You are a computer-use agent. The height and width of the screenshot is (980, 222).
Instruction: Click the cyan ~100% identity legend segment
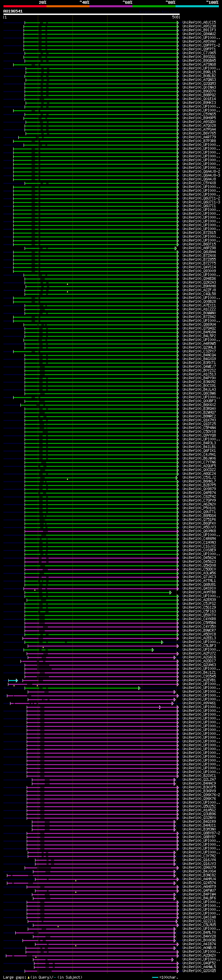(197, 6)
